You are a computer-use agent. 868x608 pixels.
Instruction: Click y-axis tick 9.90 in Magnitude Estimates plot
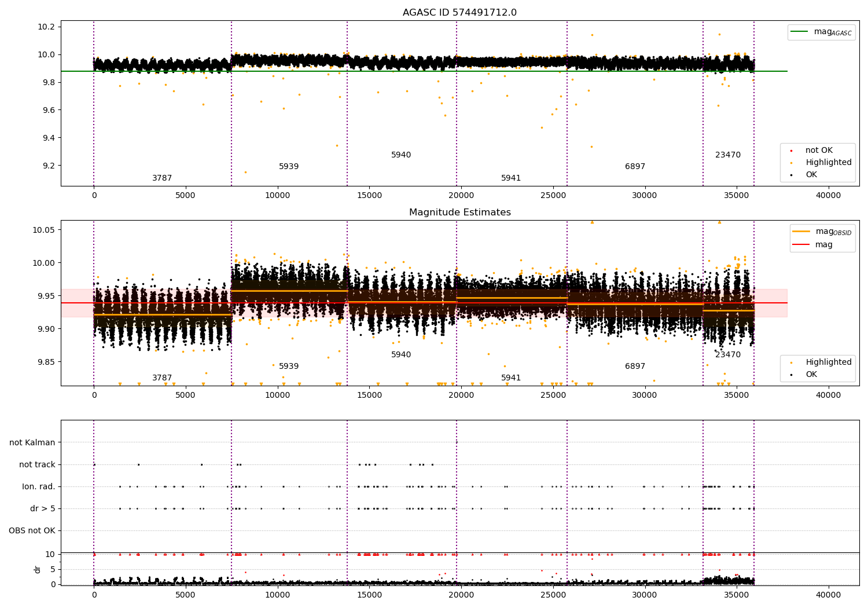[x=46, y=329]
